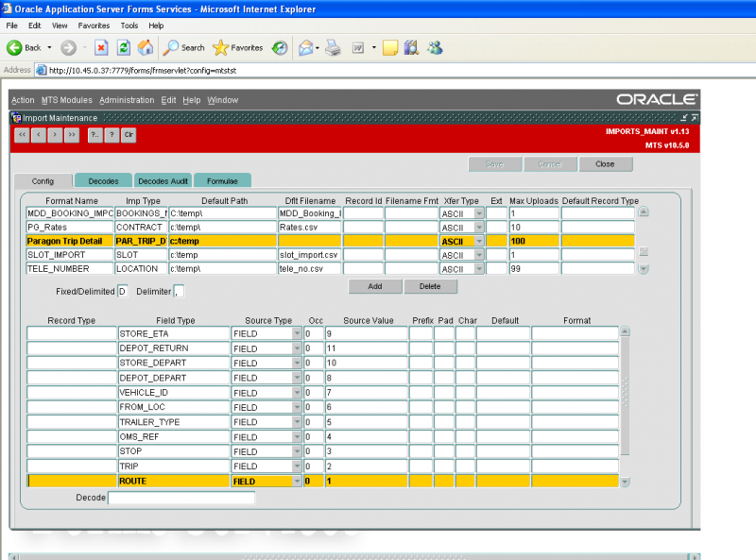Open the Window menu in Oracle Forms
Screen dimensions: 756x560
point(223,100)
